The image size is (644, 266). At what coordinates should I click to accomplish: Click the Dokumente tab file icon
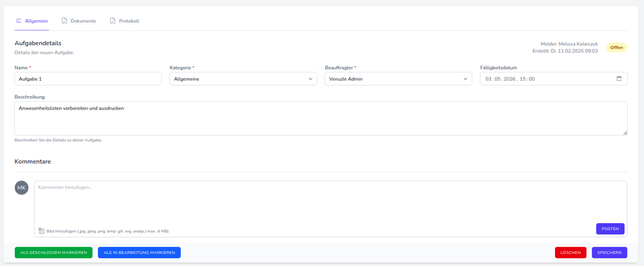point(64,21)
